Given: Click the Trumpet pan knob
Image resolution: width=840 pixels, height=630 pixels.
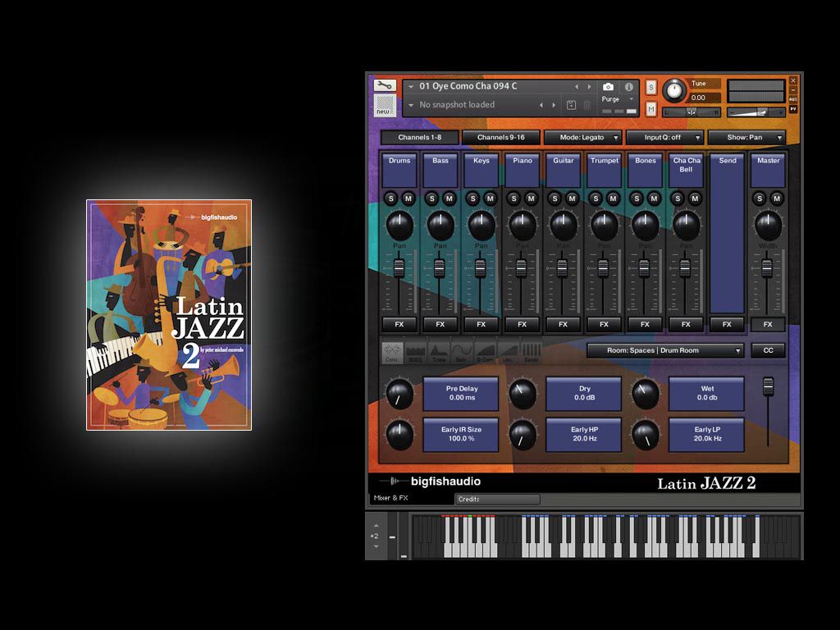Looking at the screenshot, I should click(x=605, y=226).
